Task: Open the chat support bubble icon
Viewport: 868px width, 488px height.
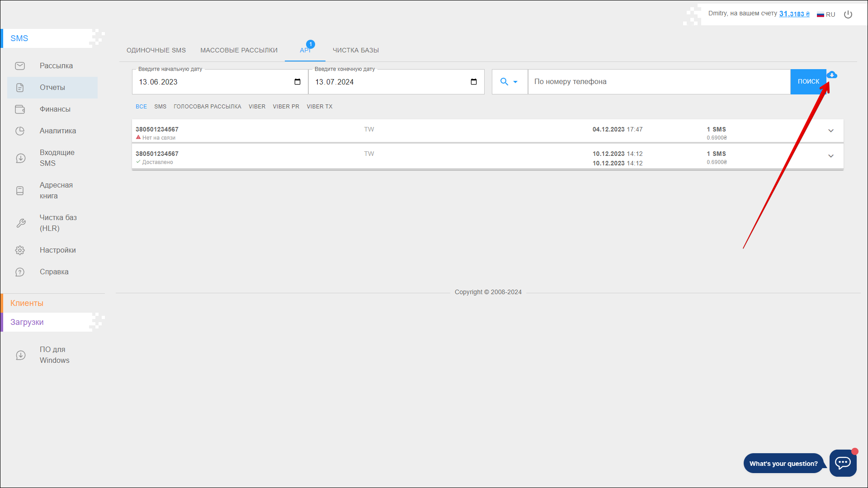Action: click(x=843, y=463)
